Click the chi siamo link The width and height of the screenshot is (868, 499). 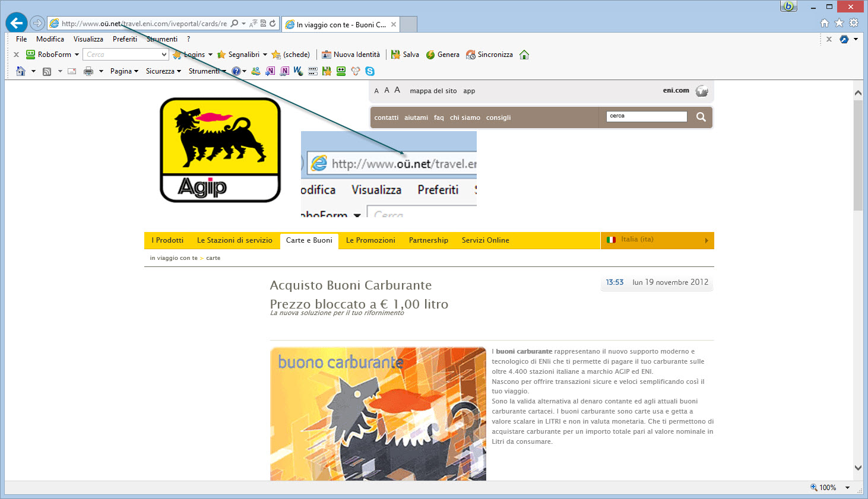465,117
